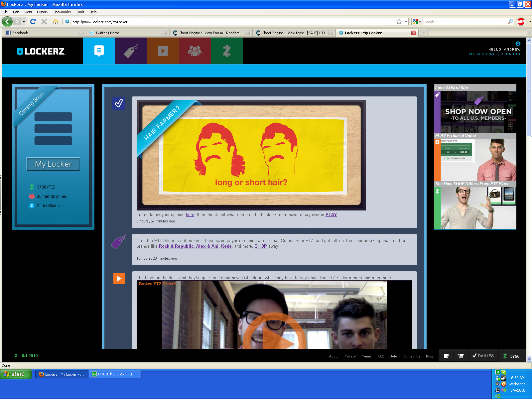Click the Rock & Republic link
Viewport: 532px width, 399px height.
coord(176,246)
